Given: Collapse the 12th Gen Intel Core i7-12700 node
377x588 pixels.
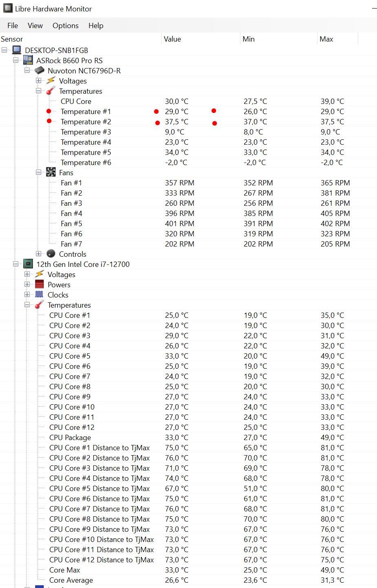Looking at the screenshot, I should (x=15, y=264).
